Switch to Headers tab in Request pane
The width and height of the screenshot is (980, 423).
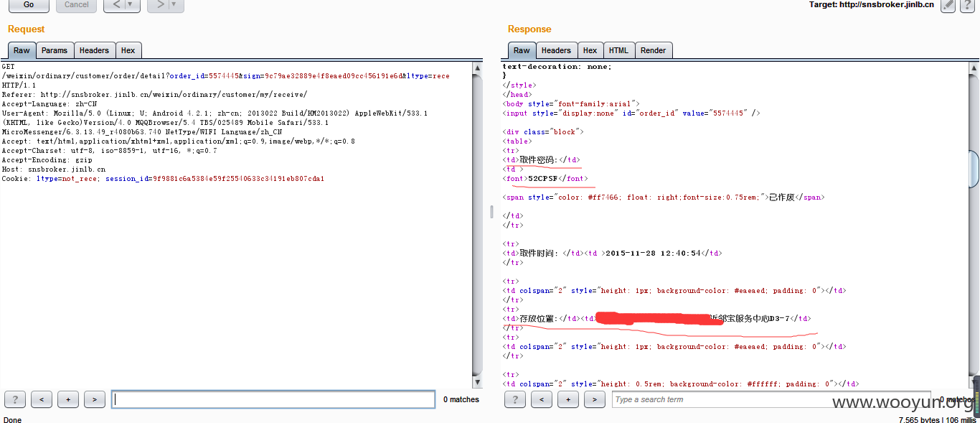click(94, 50)
